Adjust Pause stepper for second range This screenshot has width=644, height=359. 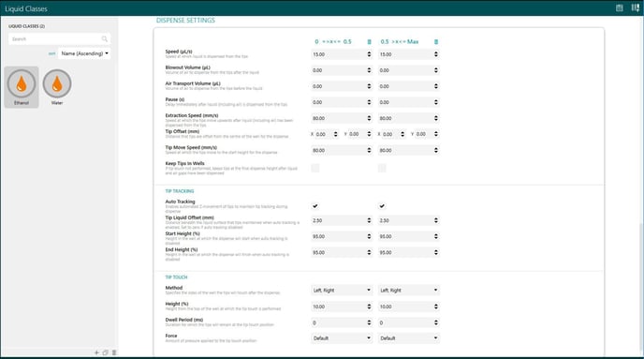pos(436,102)
